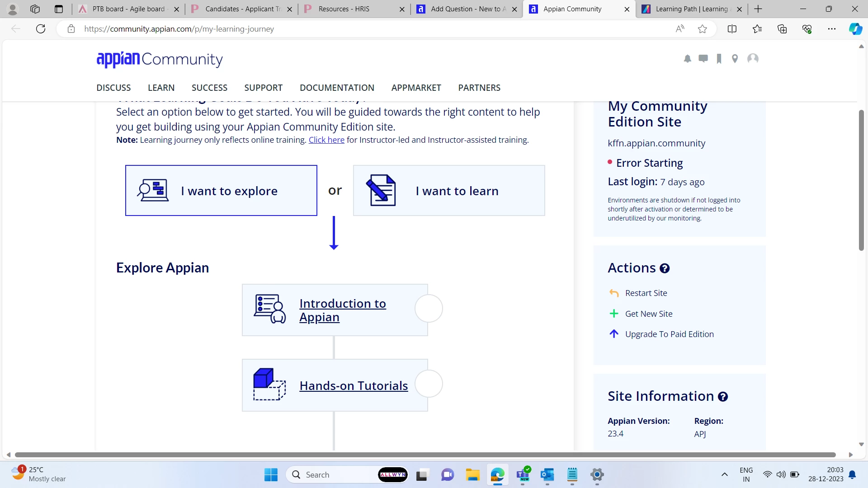Viewport: 868px width, 488px height.
Task: Click the horizontal page scrollbar
Action: (425, 455)
